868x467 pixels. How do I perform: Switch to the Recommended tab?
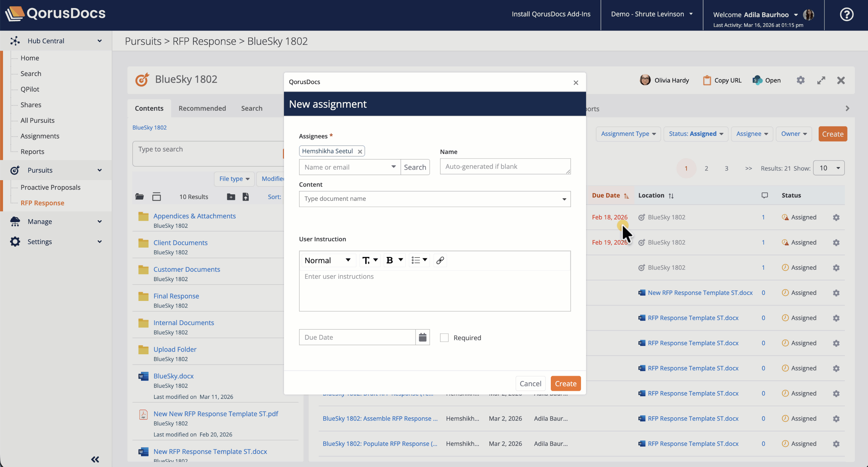tap(202, 108)
